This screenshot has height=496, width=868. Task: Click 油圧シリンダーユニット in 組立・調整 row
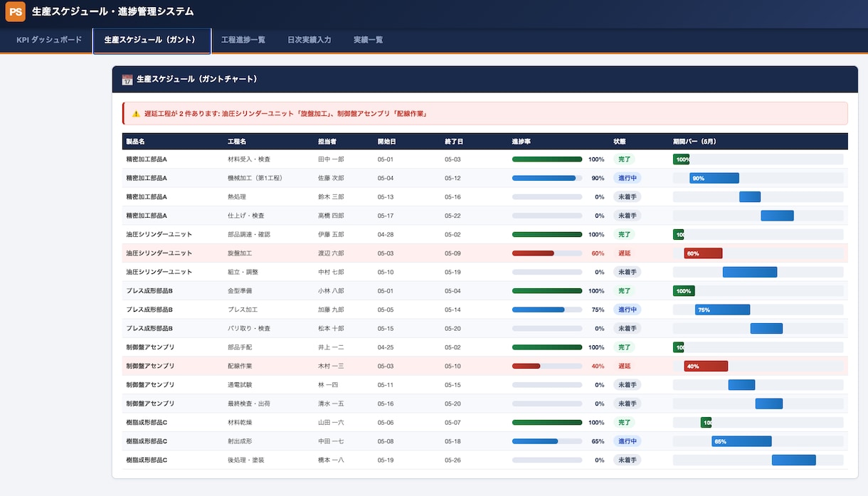[x=159, y=272]
